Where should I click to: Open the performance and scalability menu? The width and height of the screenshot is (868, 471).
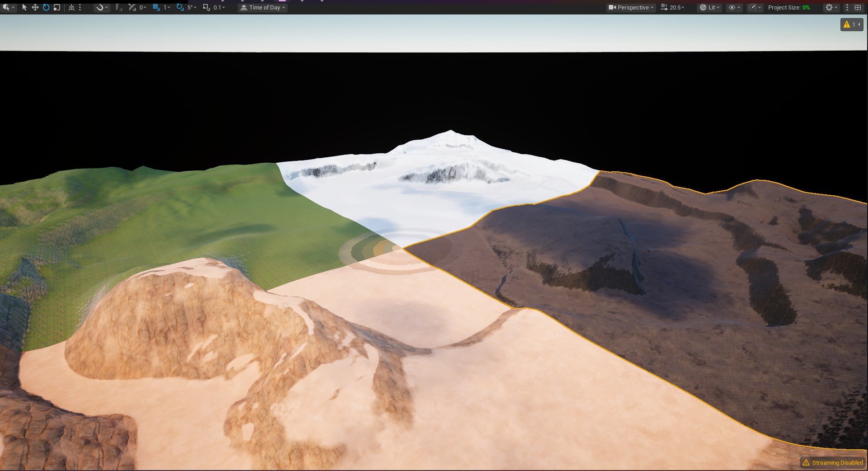755,7
